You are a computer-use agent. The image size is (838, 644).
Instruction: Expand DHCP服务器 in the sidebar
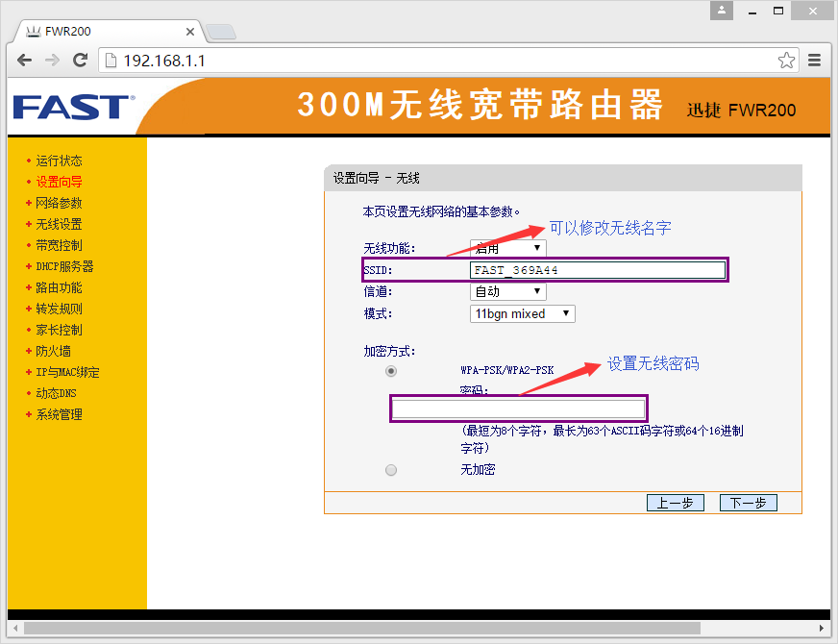pos(64,266)
